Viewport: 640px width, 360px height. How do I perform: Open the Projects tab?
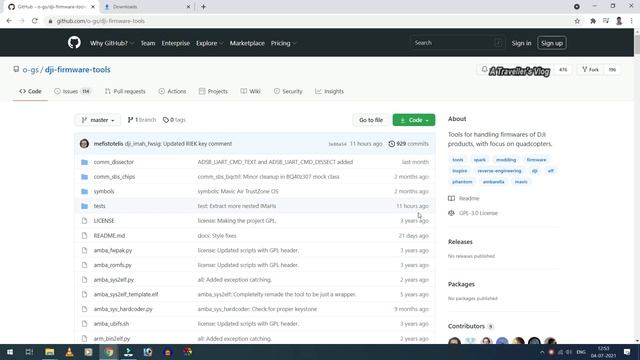(x=213, y=91)
